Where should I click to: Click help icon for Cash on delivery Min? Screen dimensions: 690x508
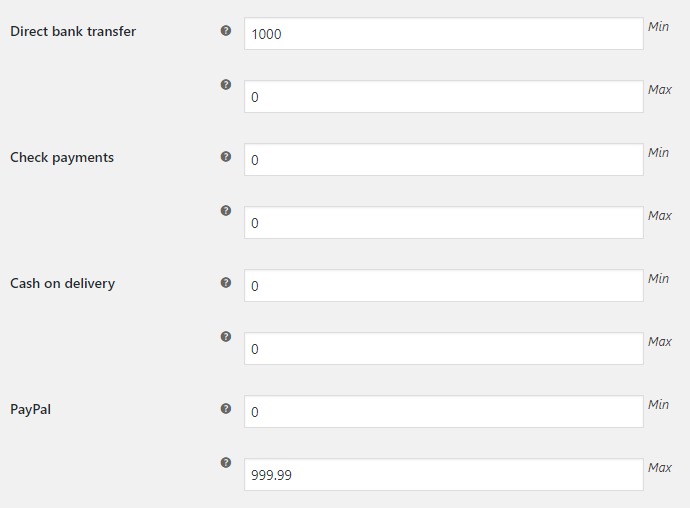(226, 282)
